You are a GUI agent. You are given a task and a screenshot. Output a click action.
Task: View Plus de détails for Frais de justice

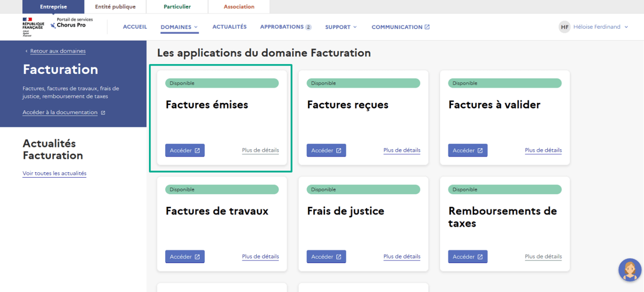pyautogui.click(x=402, y=257)
